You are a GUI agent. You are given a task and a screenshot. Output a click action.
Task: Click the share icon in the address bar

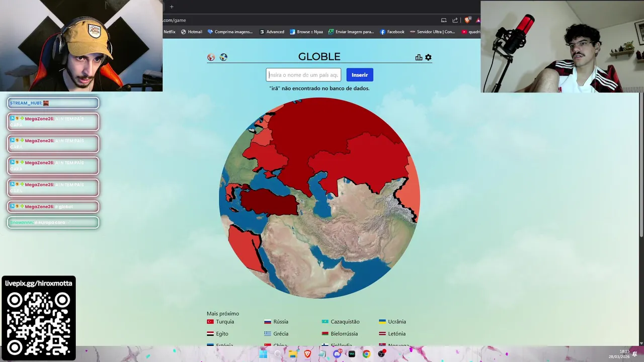(455, 20)
